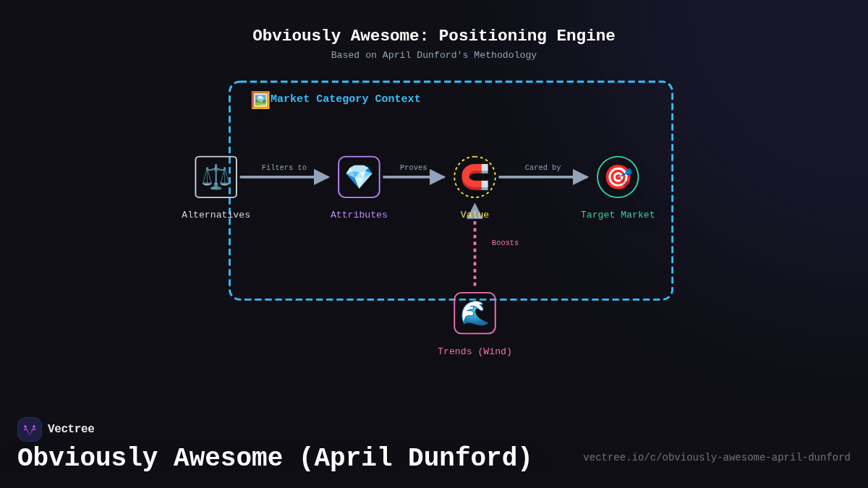Select the Alternatives balance scale icon
This screenshot has width=868, height=488.
pos(216,177)
